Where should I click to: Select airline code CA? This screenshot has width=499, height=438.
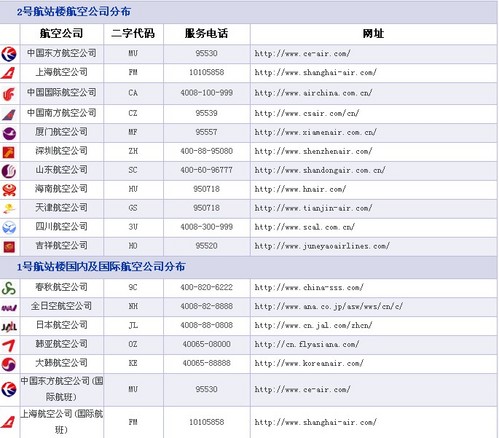(x=133, y=93)
